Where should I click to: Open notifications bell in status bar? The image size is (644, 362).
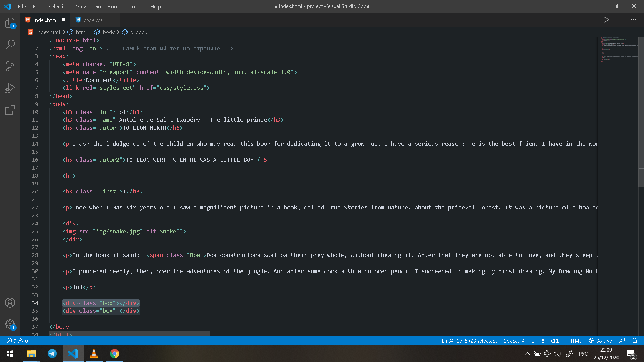pos(635,341)
